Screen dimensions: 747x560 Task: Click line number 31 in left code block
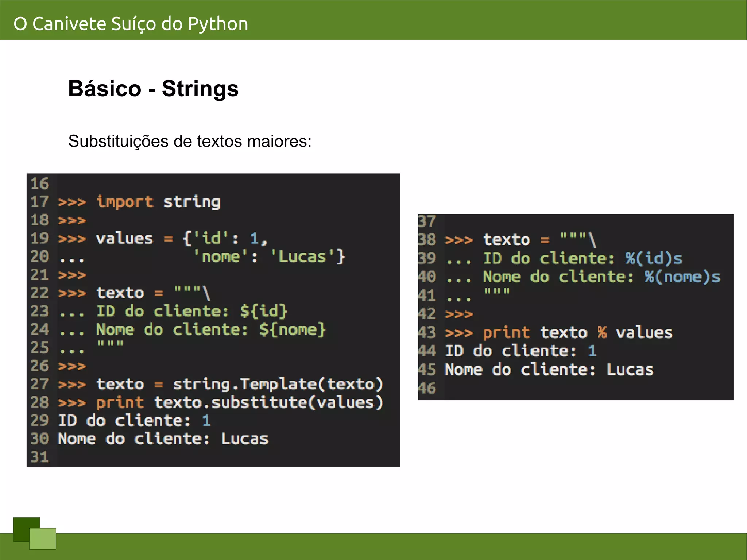tap(39, 457)
